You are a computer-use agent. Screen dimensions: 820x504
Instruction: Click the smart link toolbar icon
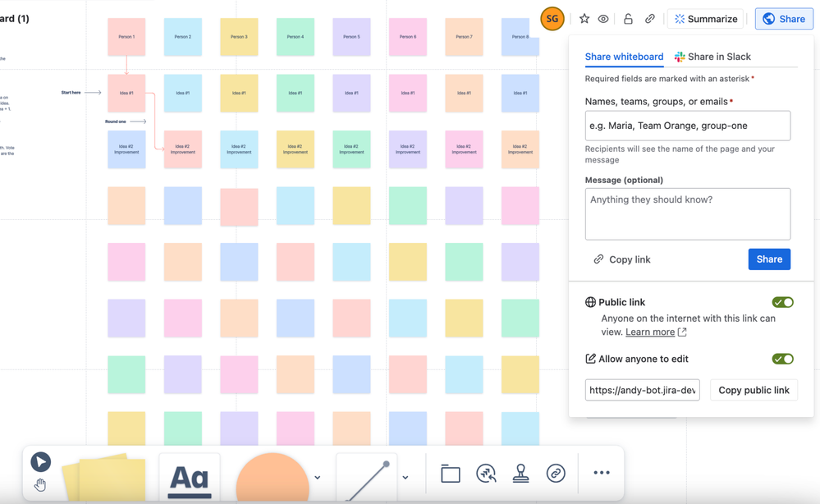tap(556, 474)
